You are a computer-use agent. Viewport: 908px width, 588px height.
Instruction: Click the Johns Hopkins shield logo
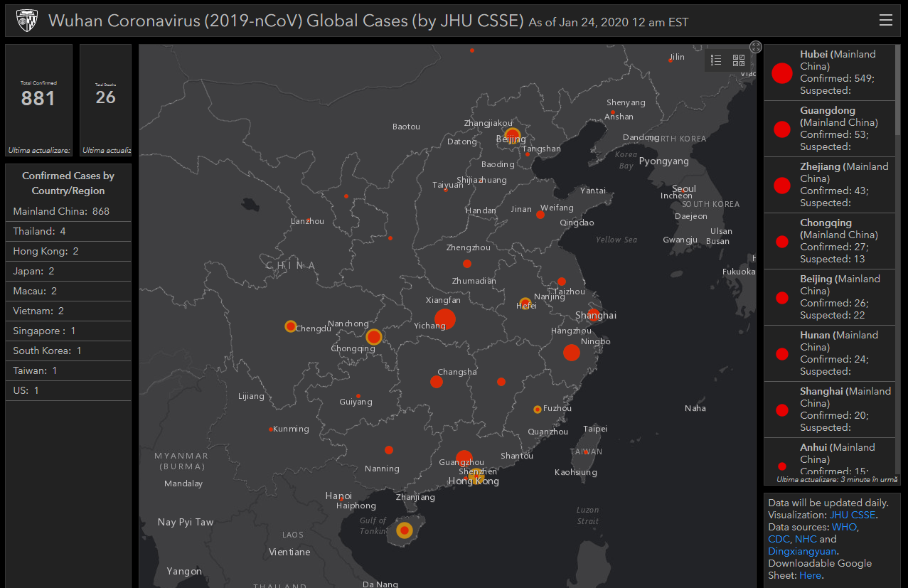(x=27, y=21)
